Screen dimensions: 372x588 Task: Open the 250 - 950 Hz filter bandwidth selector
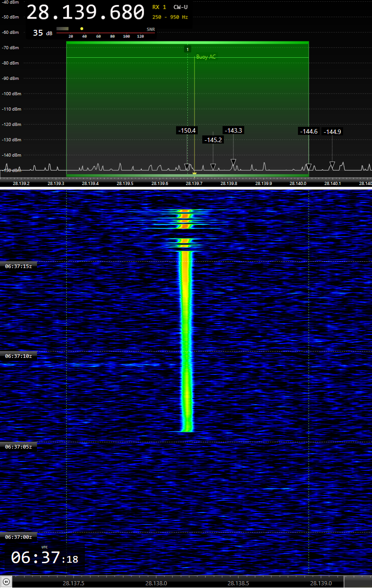(x=170, y=17)
